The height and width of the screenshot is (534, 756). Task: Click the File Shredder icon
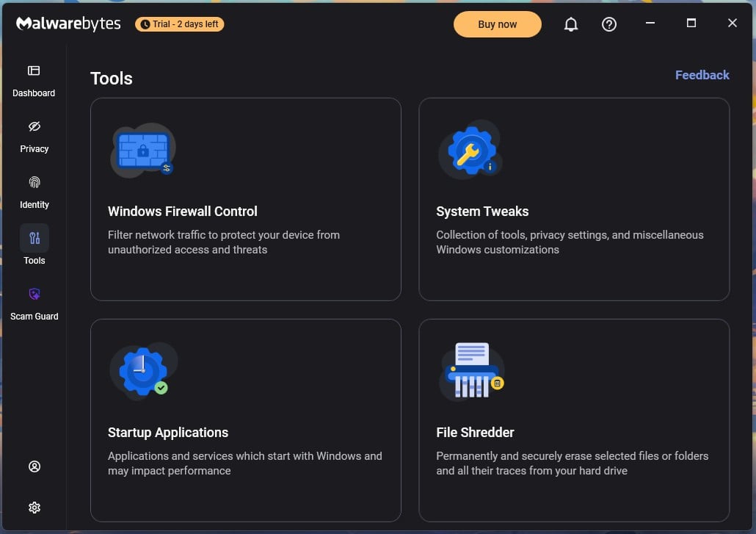(x=472, y=370)
